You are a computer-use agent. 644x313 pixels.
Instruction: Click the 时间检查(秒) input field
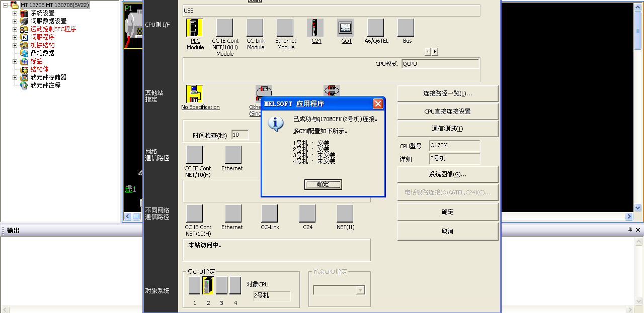[x=240, y=135]
